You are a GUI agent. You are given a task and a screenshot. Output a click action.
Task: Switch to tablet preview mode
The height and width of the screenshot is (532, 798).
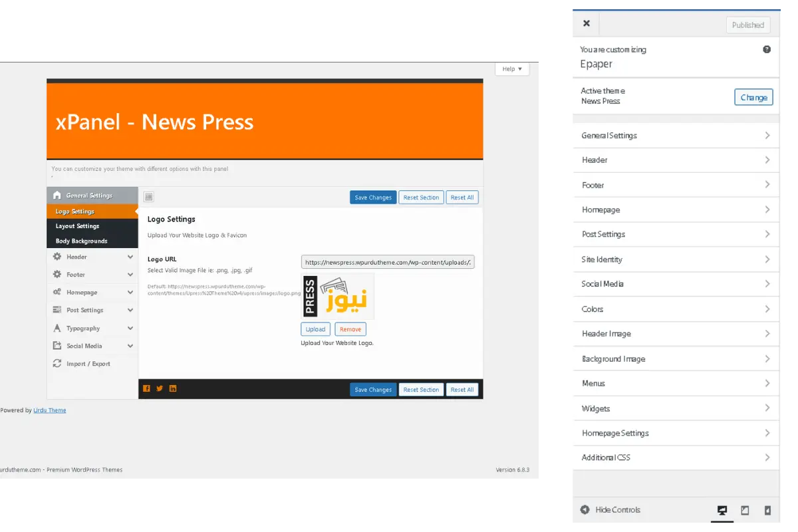tap(745, 510)
